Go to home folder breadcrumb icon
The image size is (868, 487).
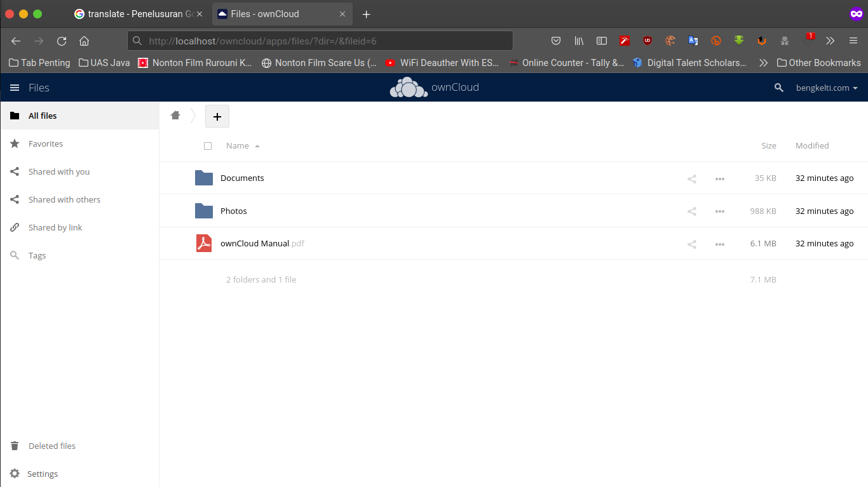click(175, 116)
